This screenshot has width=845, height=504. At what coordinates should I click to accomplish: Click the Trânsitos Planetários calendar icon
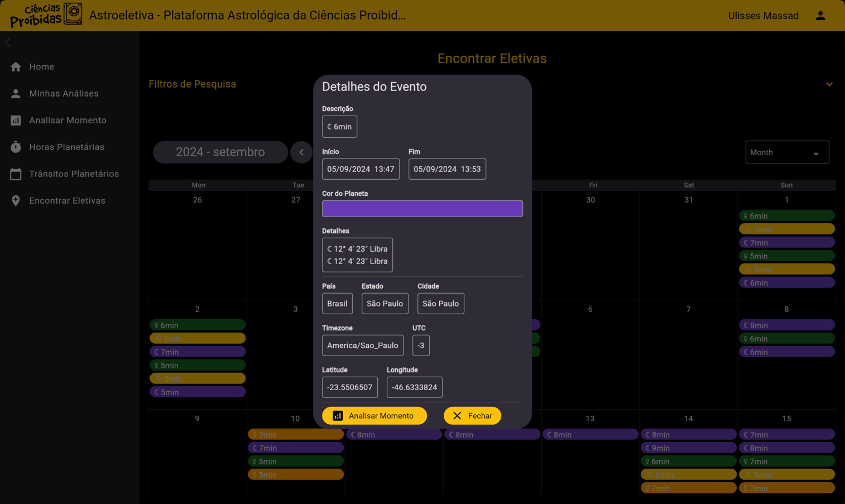click(x=16, y=174)
